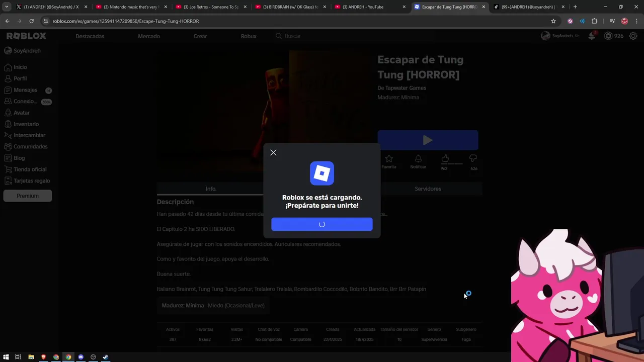Open Conexiones in the sidebar
Viewport: 644px width, 362px height.
28,102
